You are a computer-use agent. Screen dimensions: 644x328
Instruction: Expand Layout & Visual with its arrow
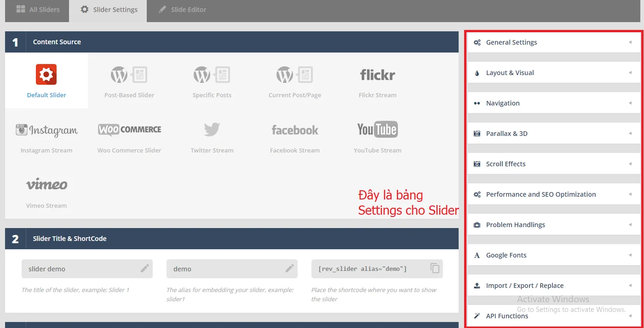(630, 73)
